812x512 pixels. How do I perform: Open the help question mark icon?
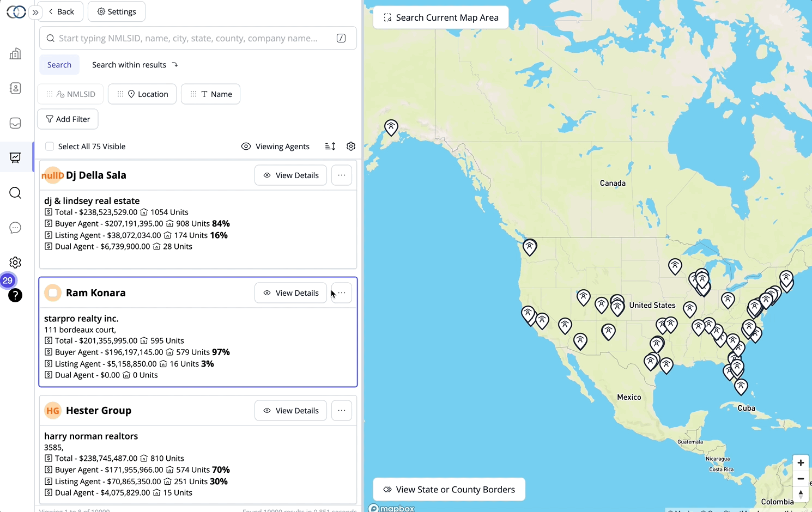[15, 296]
